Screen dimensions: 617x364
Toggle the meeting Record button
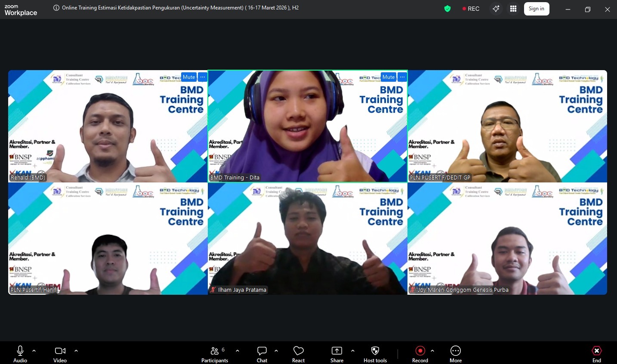pyautogui.click(x=420, y=351)
